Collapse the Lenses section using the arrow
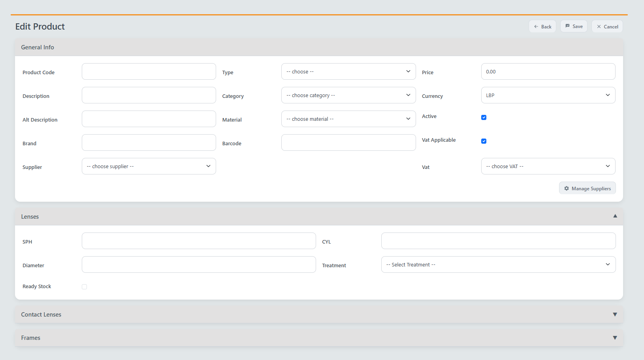Image resolution: width=644 pixels, height=360 pixels. tap(615, 216)
